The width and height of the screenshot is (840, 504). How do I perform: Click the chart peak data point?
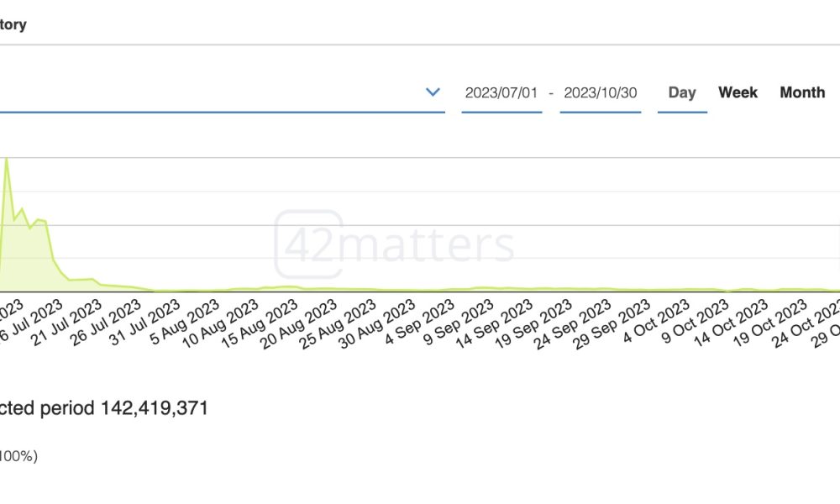(7, 159)
